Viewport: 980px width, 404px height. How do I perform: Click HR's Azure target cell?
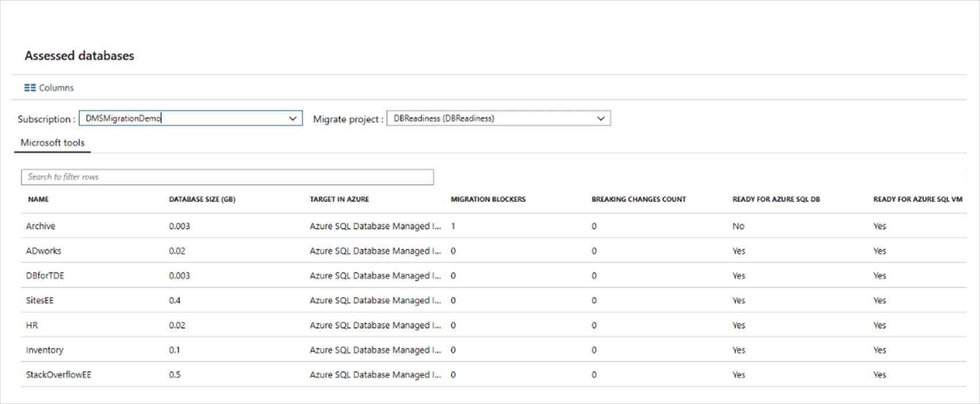(x=375, y=326)
